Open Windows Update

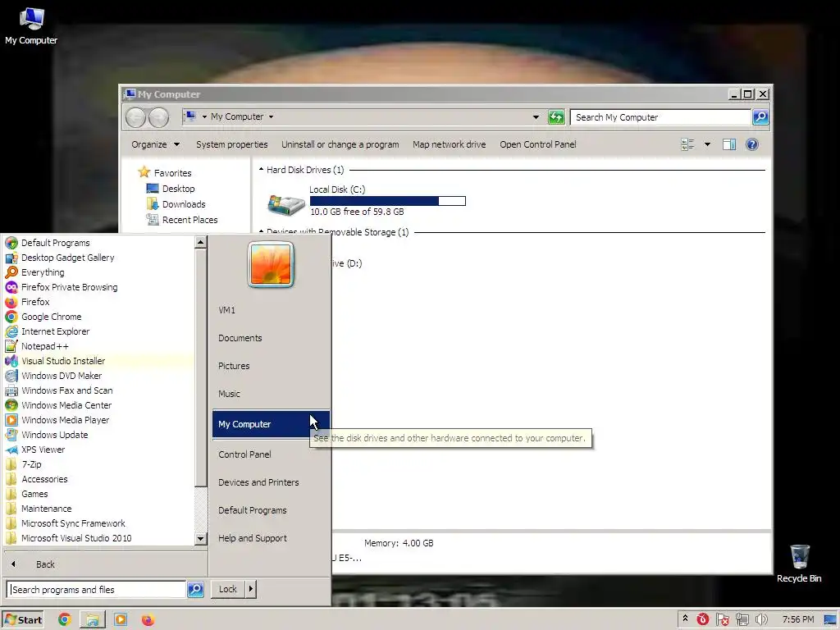(x=47, y=435)
